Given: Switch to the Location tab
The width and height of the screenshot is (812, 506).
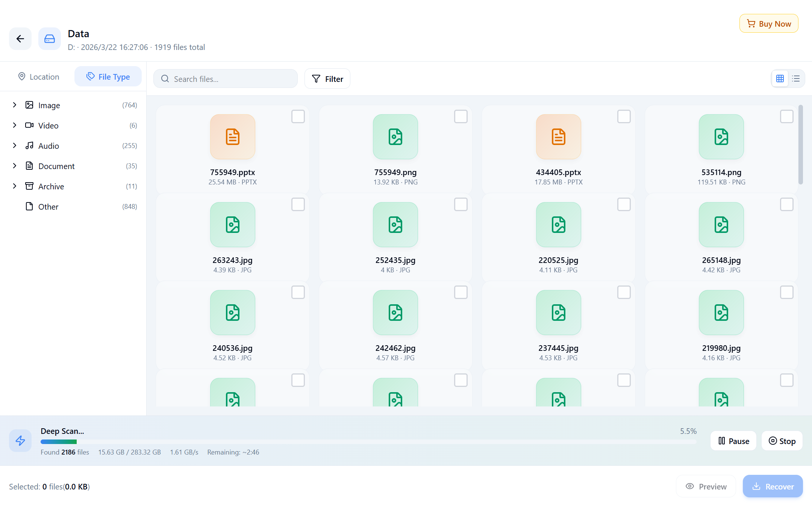Looking at the screenshot, I should tap(39, 77).
